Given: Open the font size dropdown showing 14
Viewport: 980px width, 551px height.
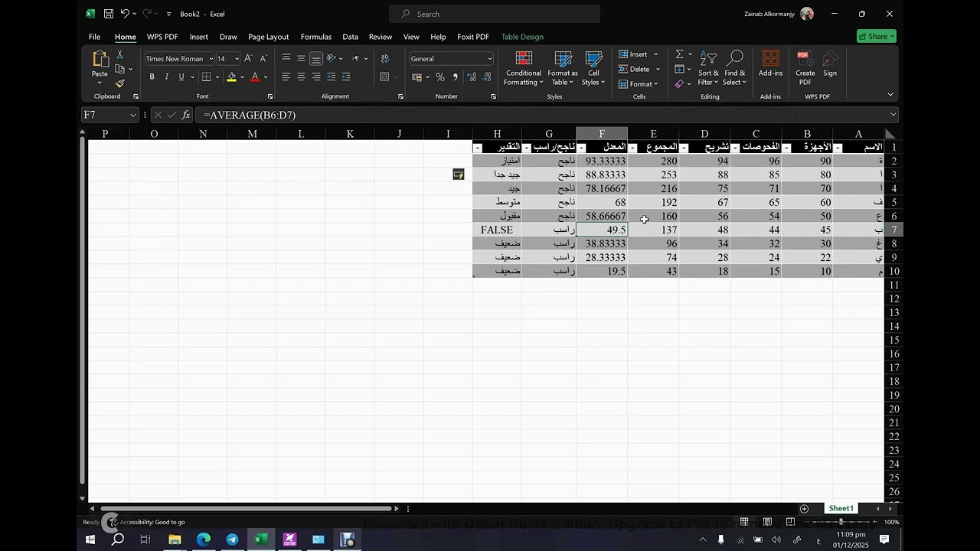Looking at the screenshot, I should tap(237, 59).
